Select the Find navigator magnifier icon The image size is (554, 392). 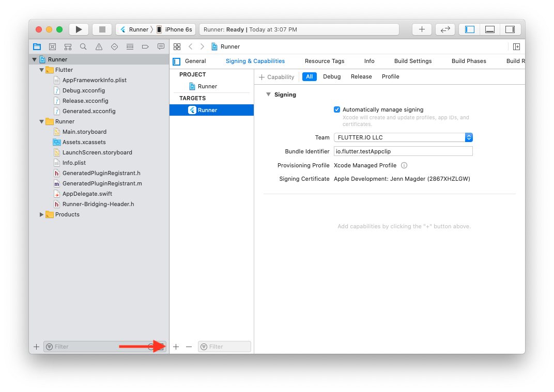click(x=83, y=46)
